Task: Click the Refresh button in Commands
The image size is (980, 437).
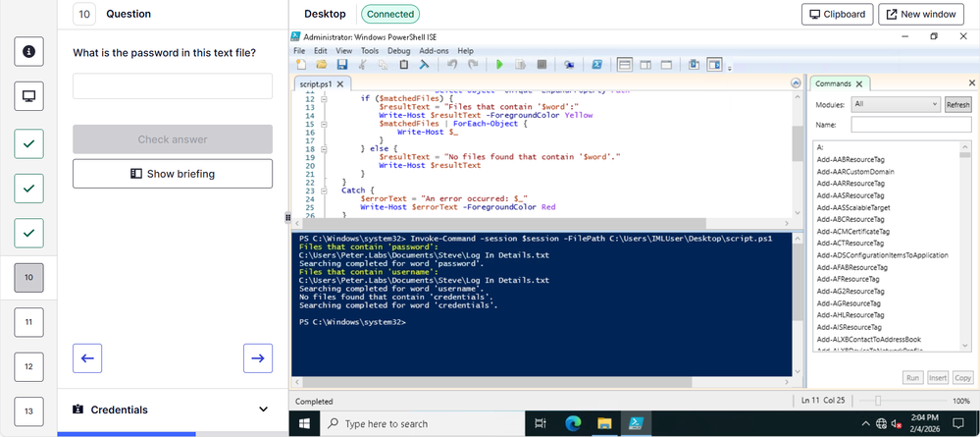Action: [x=957, y=104]
